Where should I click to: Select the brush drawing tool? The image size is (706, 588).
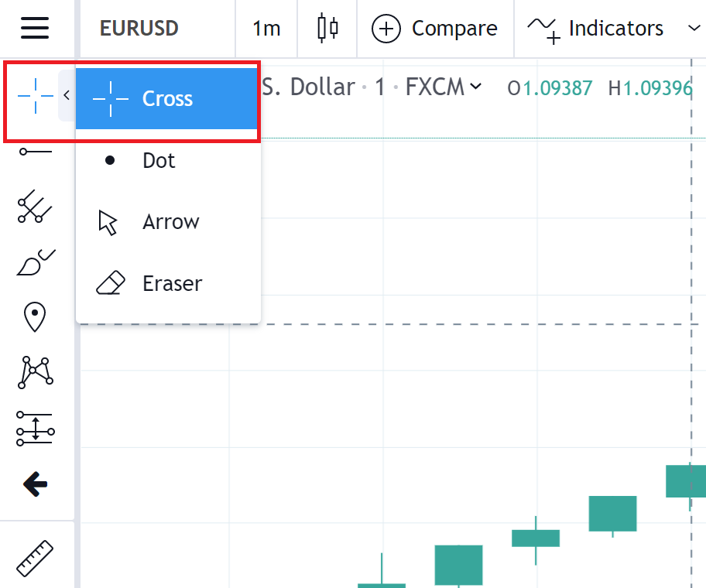pyautogui.click(x=36, y=262)
